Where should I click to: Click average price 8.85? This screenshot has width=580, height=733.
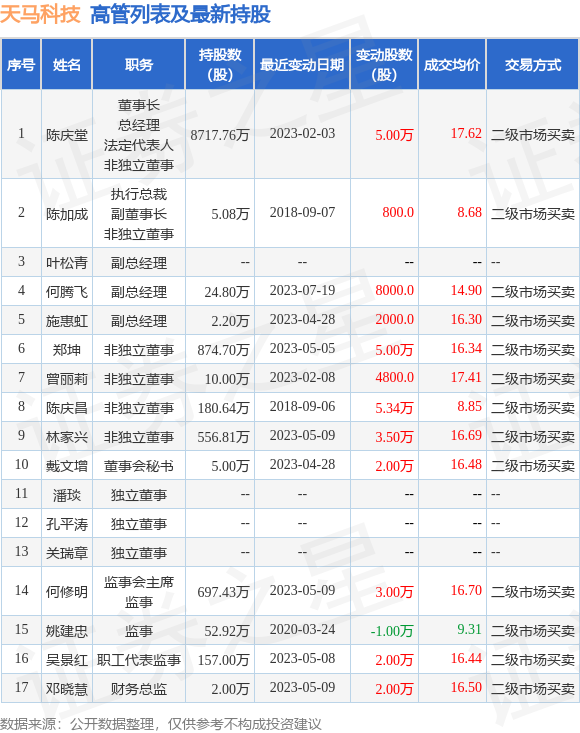(x=469, y=406)
